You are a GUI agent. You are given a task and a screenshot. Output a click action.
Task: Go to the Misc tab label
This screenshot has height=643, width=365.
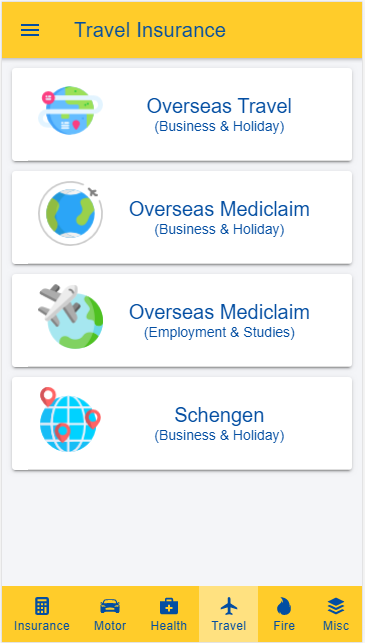(336, 626)
